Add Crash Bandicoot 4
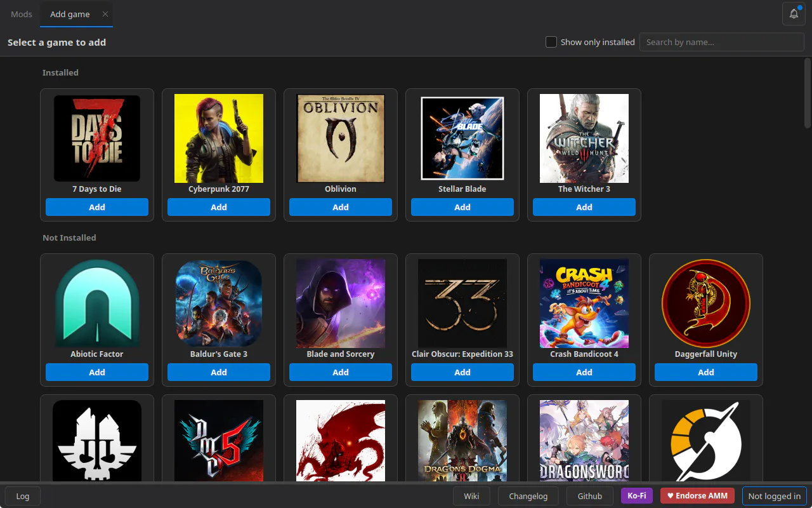This screenshot has height=508, width=812. pos(584,372)
